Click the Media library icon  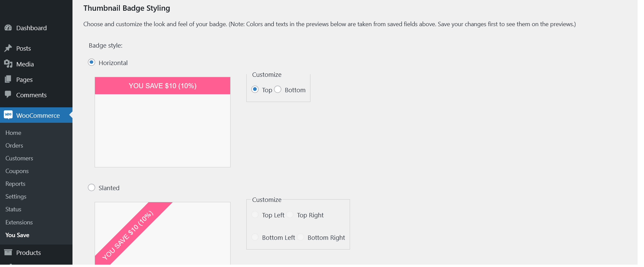8,64
